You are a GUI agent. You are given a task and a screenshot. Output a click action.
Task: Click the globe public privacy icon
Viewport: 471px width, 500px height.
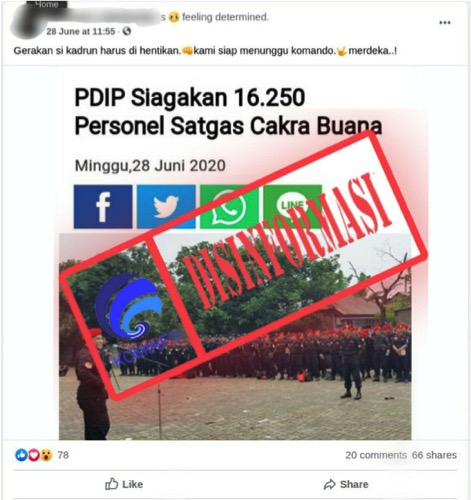[x=127, y=31]
